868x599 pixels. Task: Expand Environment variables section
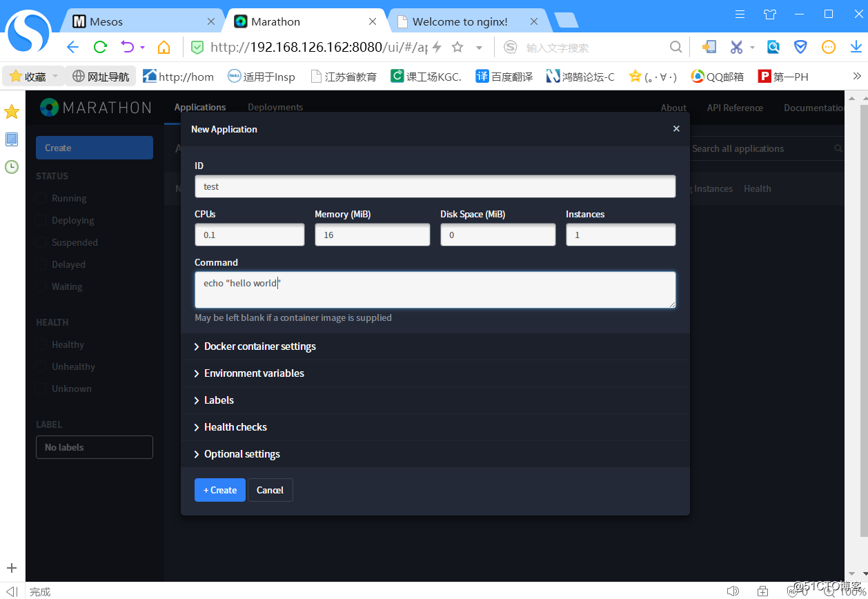click(435, 373)
